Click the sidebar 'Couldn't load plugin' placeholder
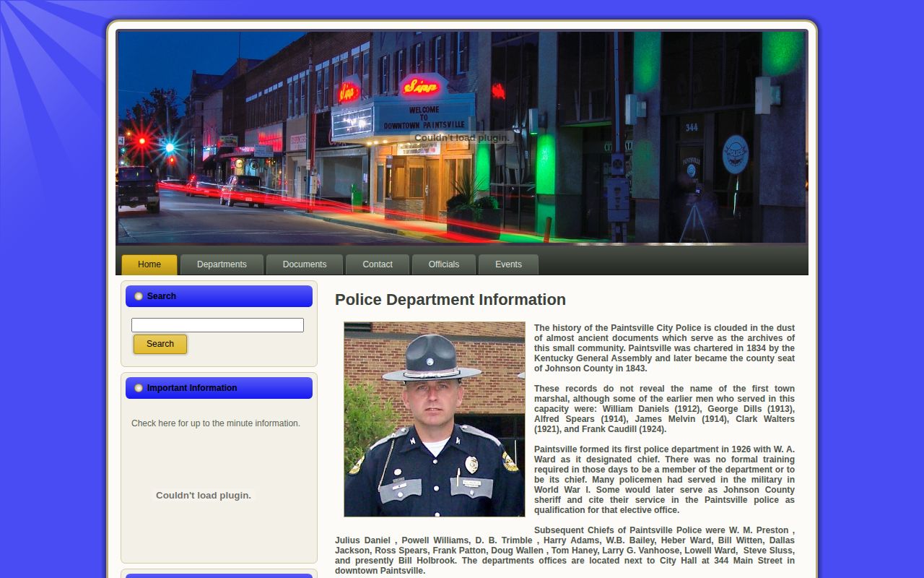The image size is (924, 578). (204, 496)
